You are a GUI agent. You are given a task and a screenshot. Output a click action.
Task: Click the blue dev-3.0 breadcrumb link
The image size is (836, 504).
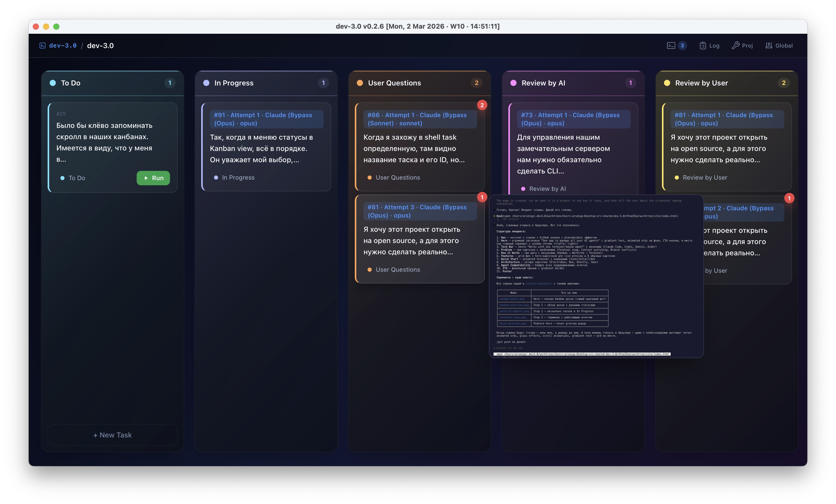pyautogui.click(x=62, y=45)
